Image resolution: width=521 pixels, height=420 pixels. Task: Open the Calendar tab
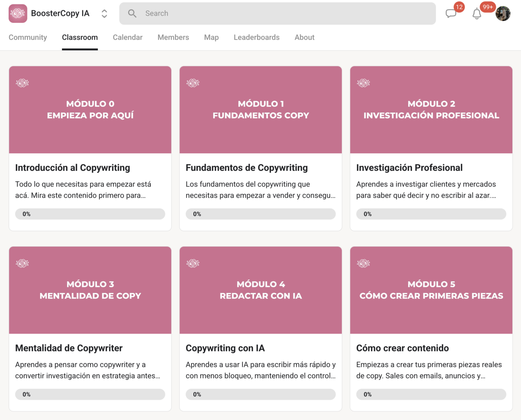tap(127, 37)
